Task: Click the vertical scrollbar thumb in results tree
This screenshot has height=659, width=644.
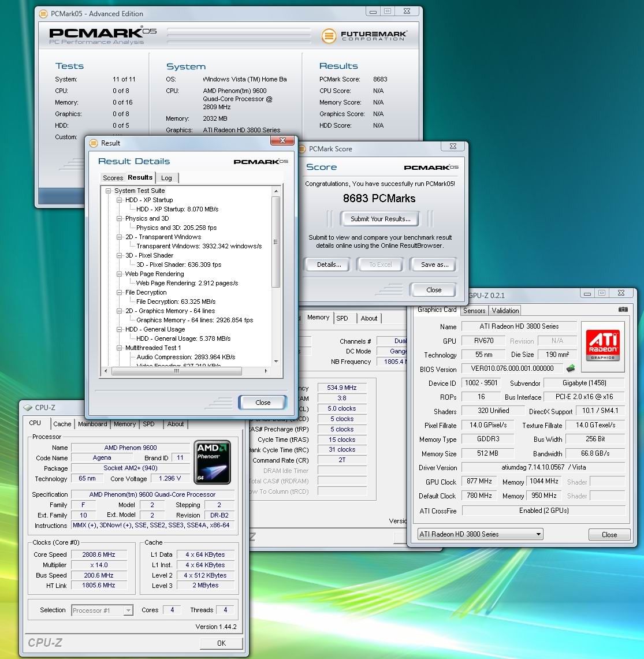Action: click(276, 241)
